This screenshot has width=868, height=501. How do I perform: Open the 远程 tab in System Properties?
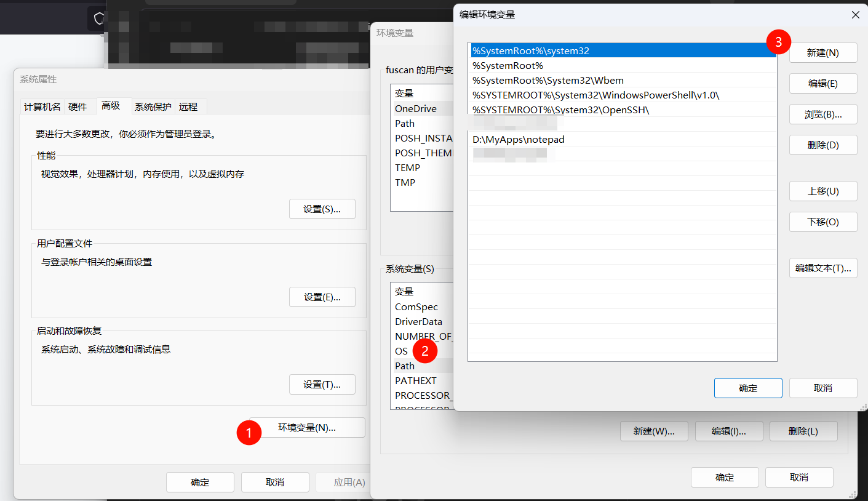(x=188, y=106)
